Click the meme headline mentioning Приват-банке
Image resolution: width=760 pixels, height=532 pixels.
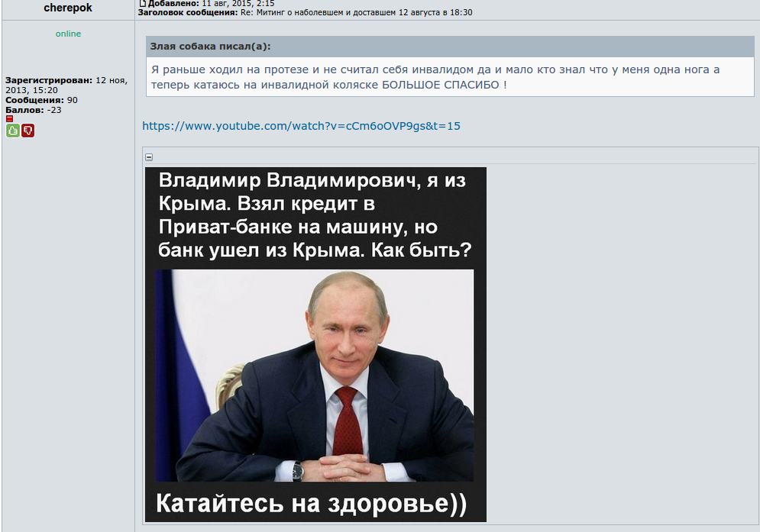pos(315,215)
